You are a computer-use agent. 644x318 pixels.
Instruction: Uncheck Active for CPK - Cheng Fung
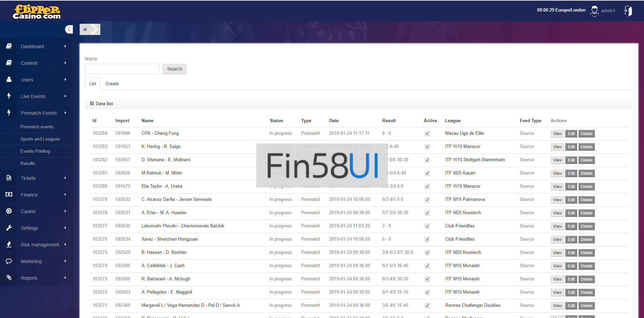coord(427,134)
